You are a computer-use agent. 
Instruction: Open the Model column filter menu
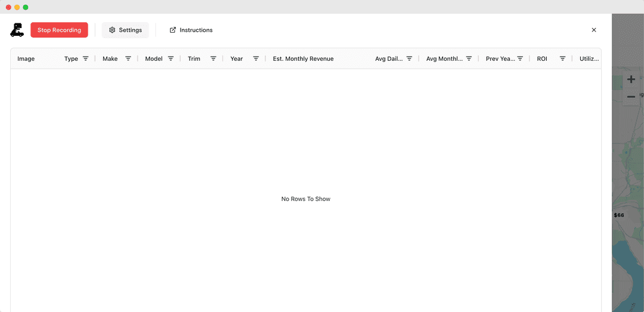coord(171,58)
